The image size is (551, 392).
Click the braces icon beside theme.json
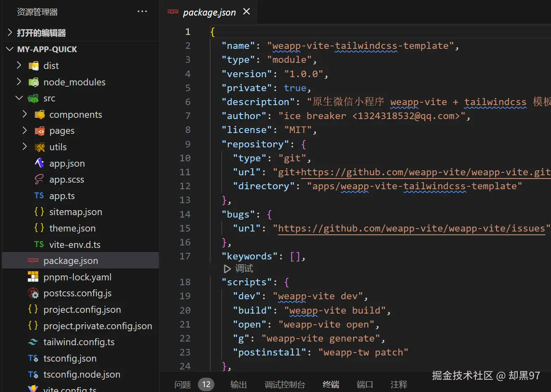[x=39, y=228]
